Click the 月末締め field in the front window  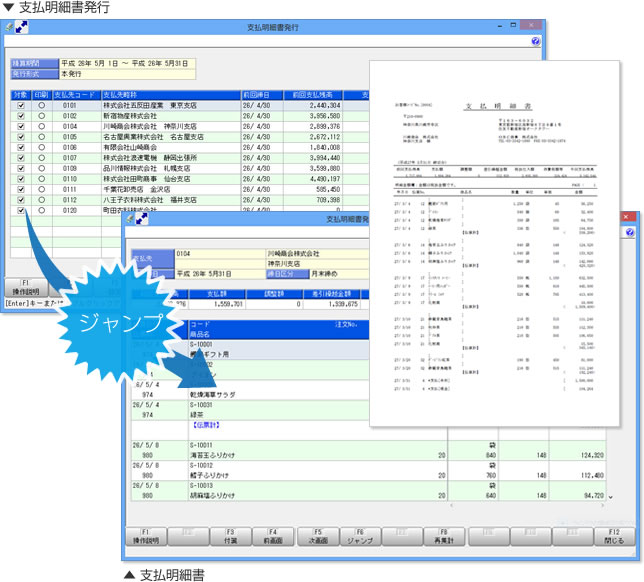[x=340, y=274]
